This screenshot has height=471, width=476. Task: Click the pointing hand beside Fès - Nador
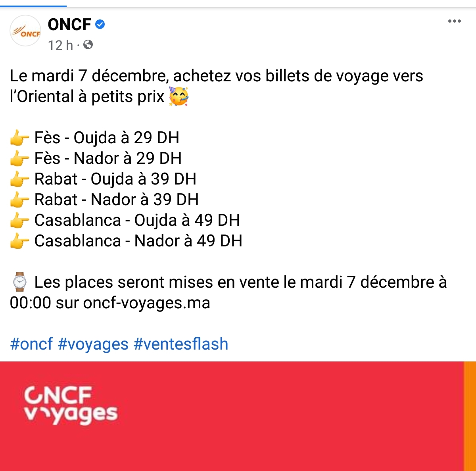19,159
